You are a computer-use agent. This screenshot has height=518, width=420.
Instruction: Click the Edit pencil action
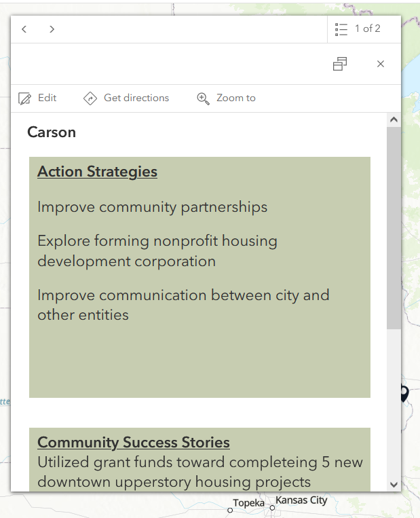[37, 98]
